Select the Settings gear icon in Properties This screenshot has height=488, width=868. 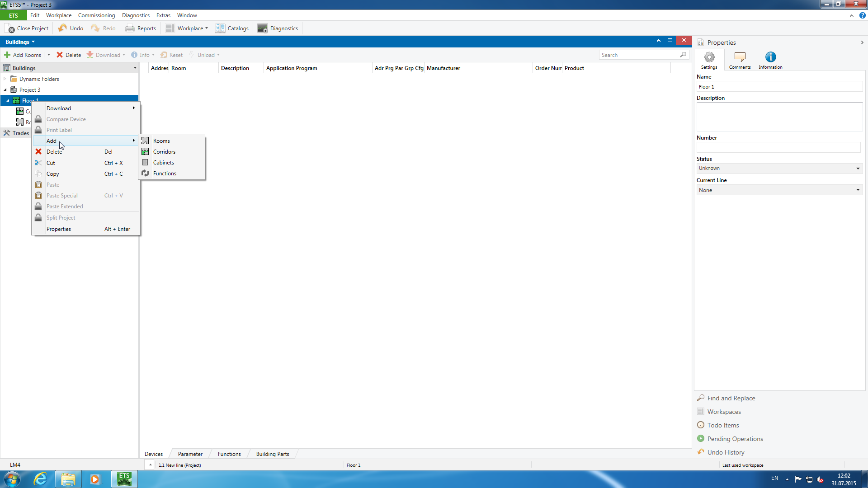click(x=709, y=58)
